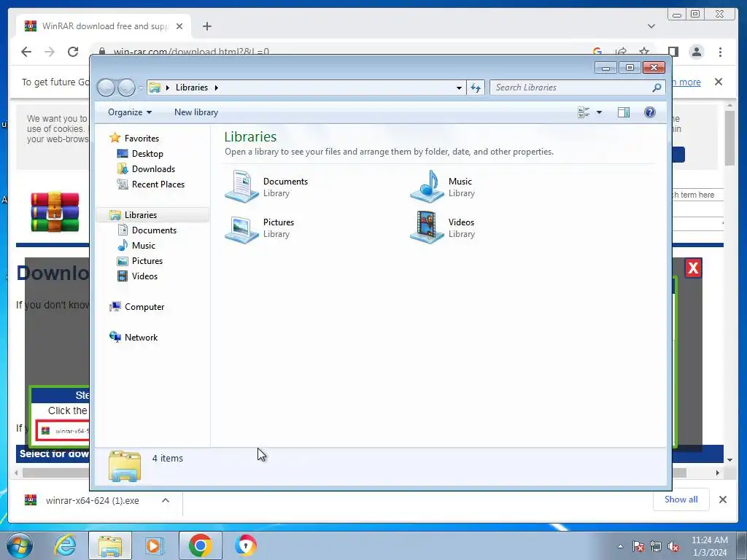The width and height of the screenshot is (747, 560).
Task: Open volume icon in system tray
Action: [673, 547]
